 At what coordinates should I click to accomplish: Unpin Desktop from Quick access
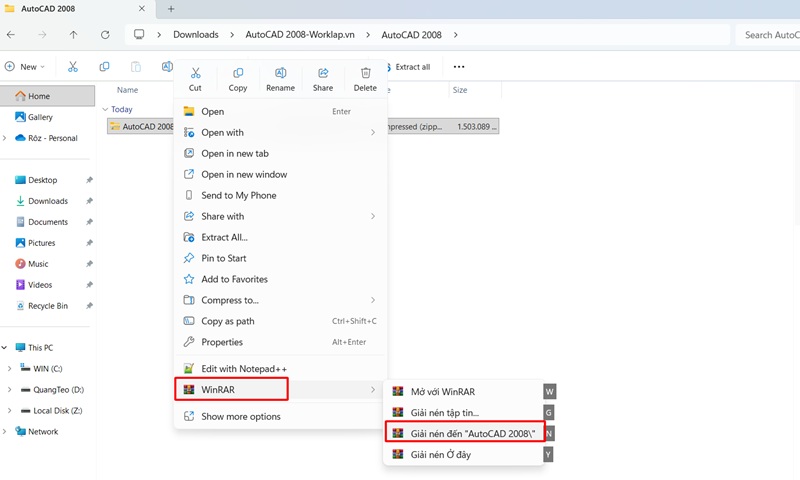pos(89,180)
